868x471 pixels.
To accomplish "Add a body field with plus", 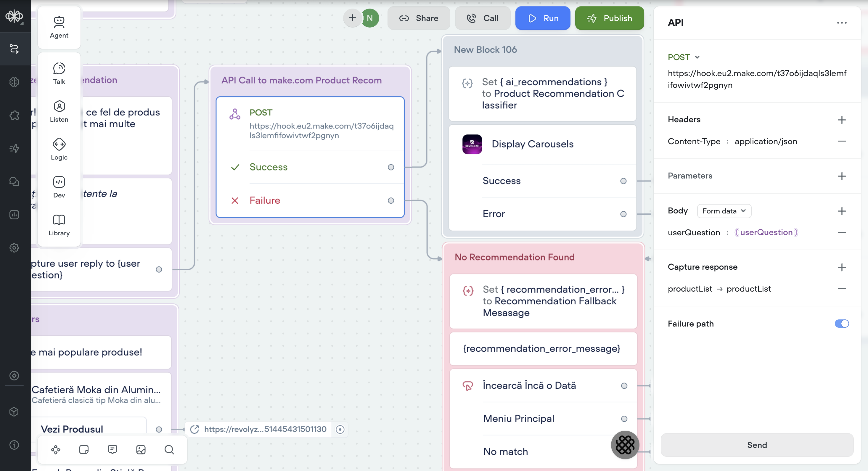I will coord(842,211).
